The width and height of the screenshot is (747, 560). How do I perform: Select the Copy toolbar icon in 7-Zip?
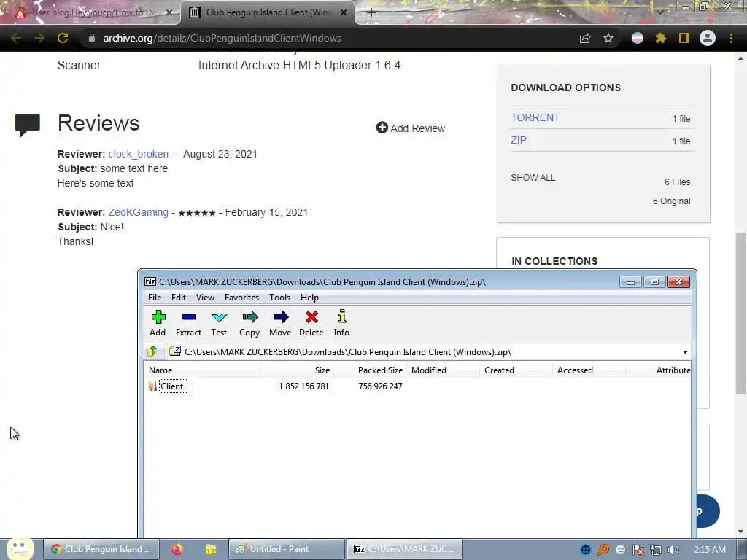point(249,323)
